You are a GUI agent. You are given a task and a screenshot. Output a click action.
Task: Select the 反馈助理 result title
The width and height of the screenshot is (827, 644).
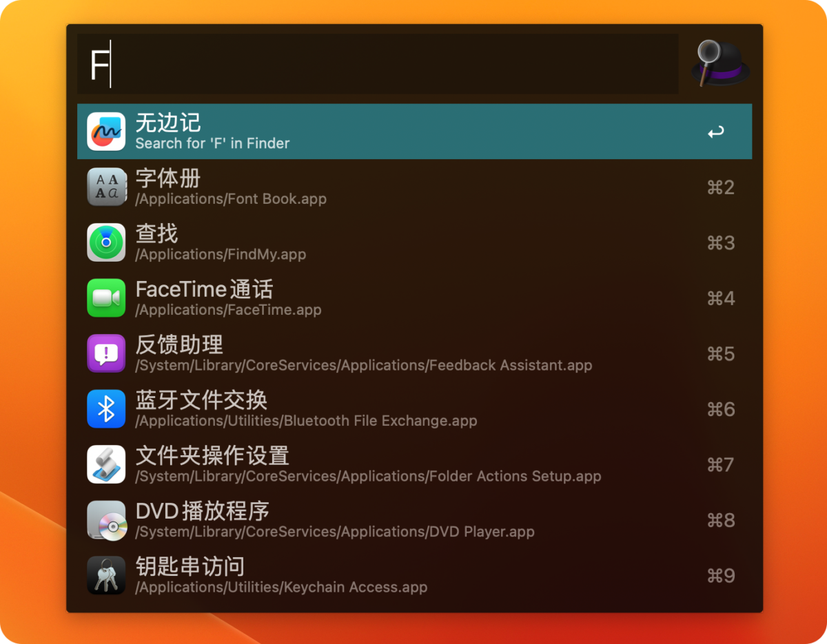click(x=179, y=344)
